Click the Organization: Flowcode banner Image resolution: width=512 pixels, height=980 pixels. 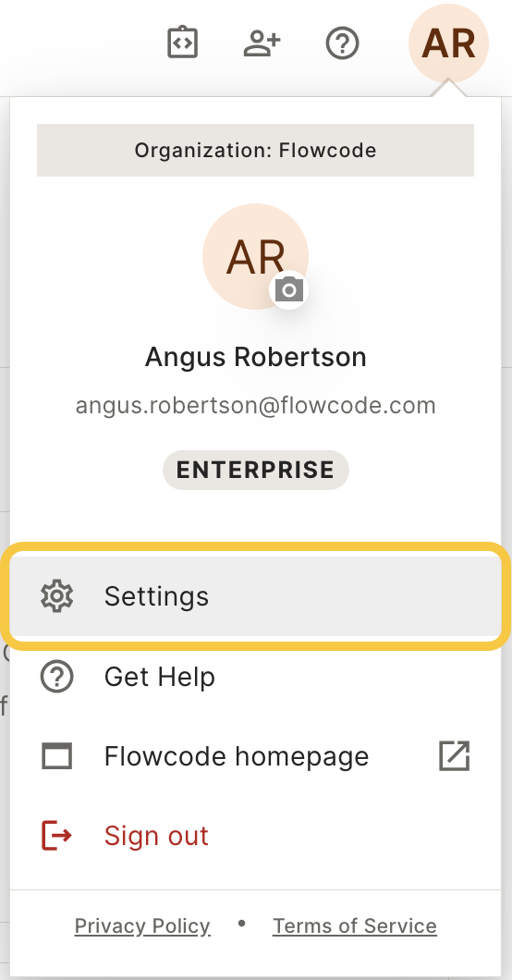point(255,150)
